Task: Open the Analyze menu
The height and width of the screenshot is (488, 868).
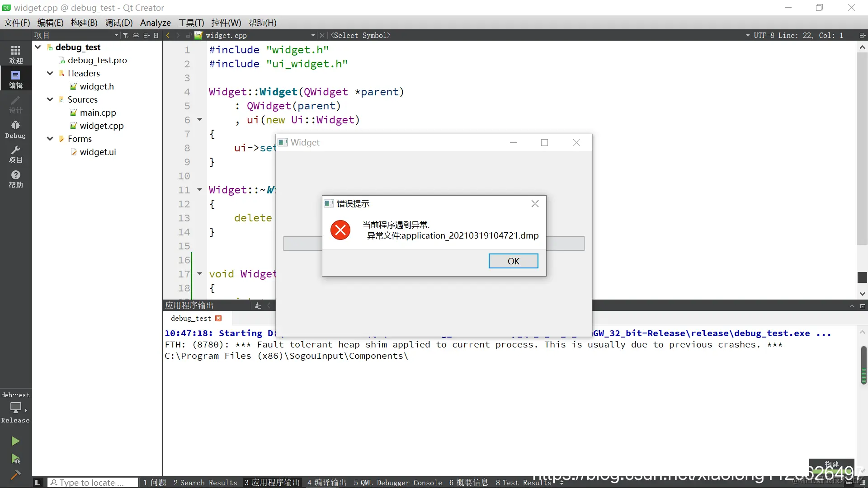Action: pyautogui.click(x=155, y=23)
